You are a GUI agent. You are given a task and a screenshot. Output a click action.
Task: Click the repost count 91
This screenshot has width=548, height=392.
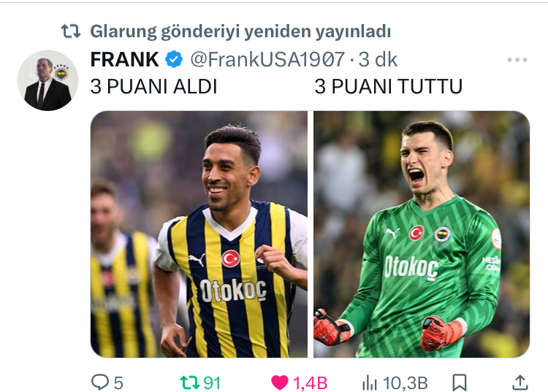point(212,383)
